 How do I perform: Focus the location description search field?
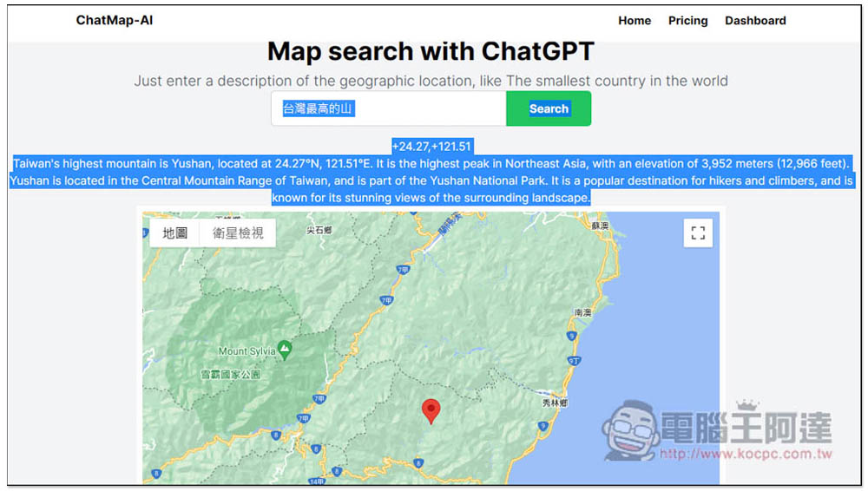click(x=389, y=108)
